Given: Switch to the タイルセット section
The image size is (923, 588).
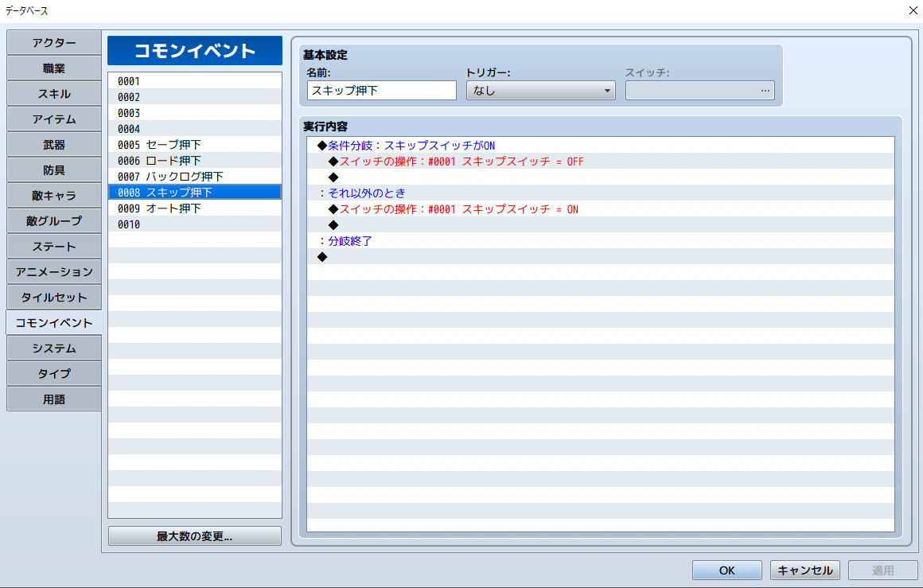Looking at the screenshot, I should [x=53, y=297].
